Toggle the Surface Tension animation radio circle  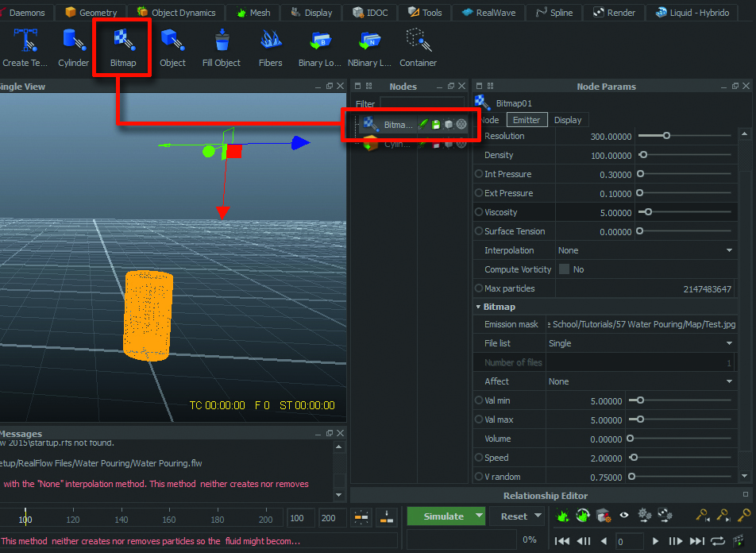(x=479, y=231)
